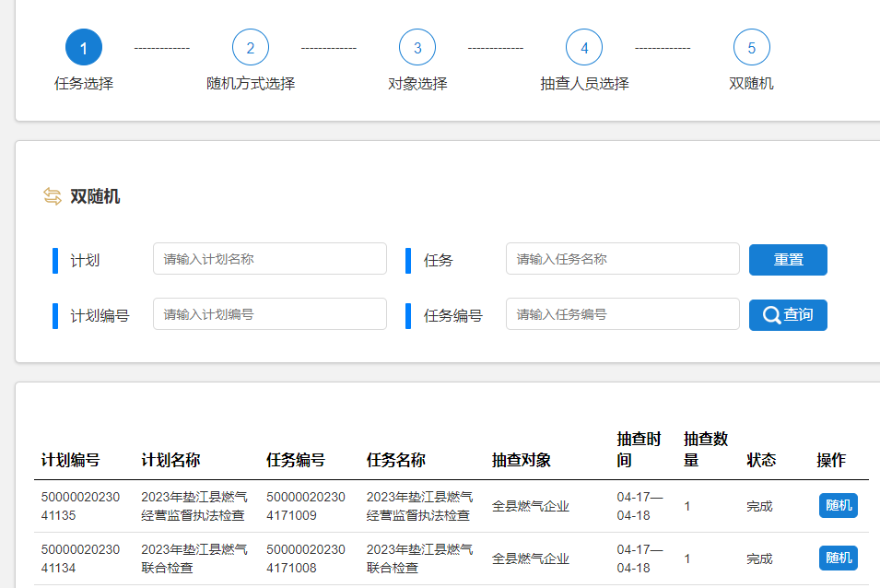This screenshot has height=588, width=880.
Task: Click 全县燃气企业 in the 41134 row
Action: (531, 559)
